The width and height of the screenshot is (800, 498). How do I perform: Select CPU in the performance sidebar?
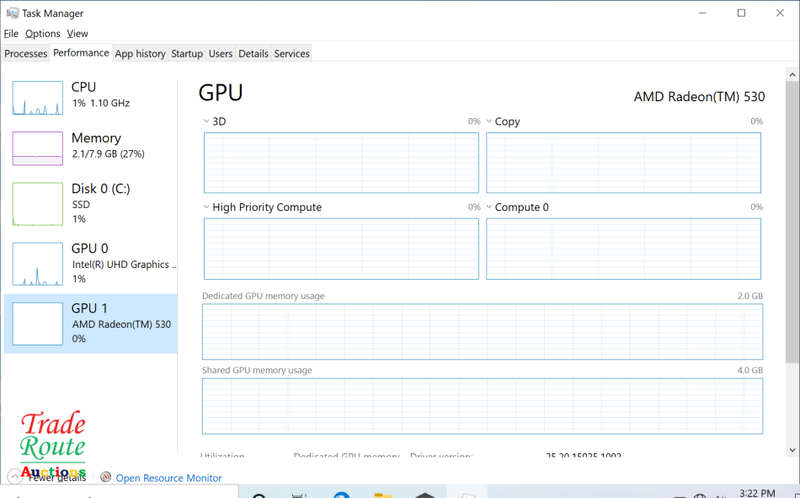point(91,97)
